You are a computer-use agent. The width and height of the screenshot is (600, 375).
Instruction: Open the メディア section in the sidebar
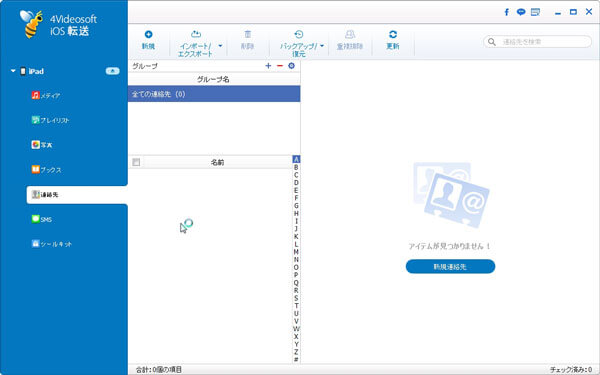[46, 96]
